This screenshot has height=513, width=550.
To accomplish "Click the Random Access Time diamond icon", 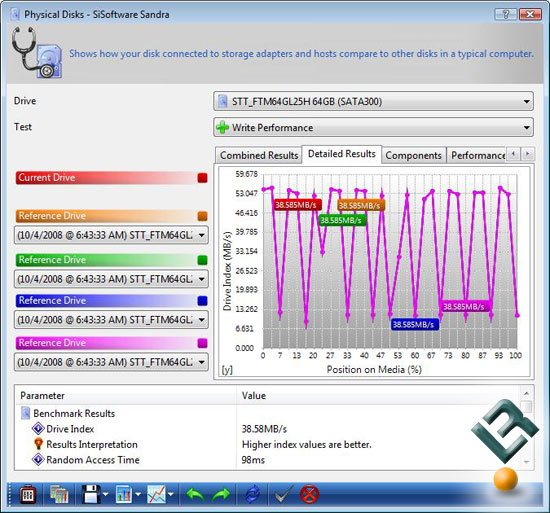I will (x=38, y=459).
